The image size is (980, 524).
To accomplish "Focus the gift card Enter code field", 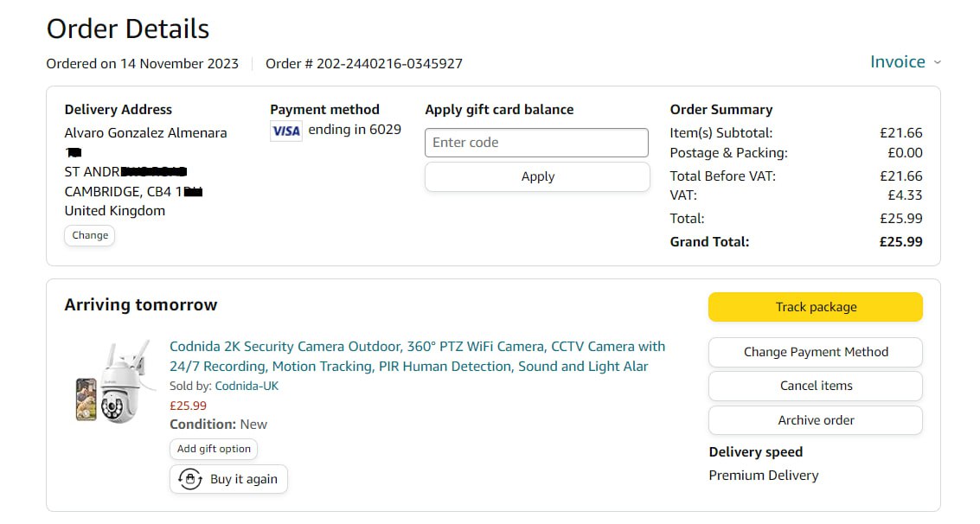I will click(536, 143).
